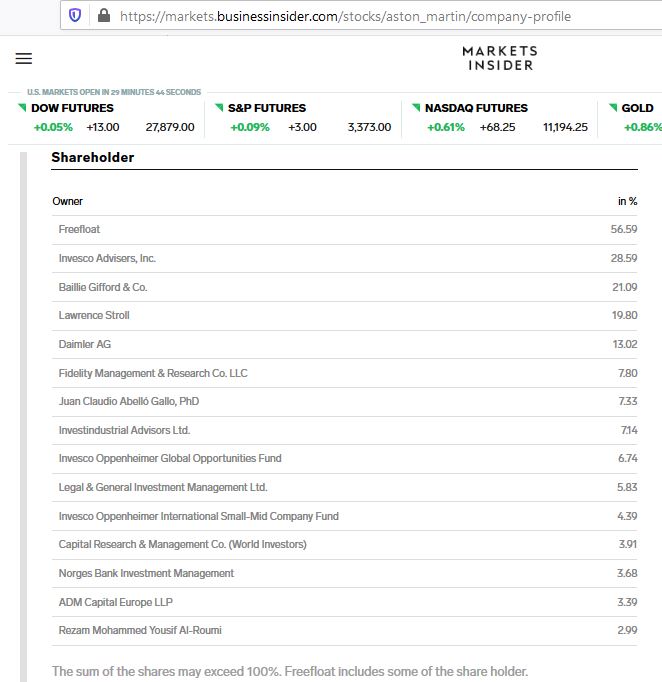This screenshot has height=682, width=662.
Task: Click the green arrow beside Dow Futures
Action: point(22,106)
